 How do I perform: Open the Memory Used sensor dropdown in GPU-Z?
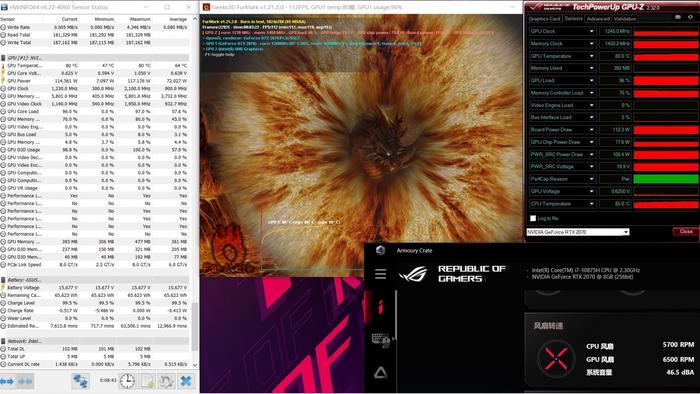tap(592, 68)
